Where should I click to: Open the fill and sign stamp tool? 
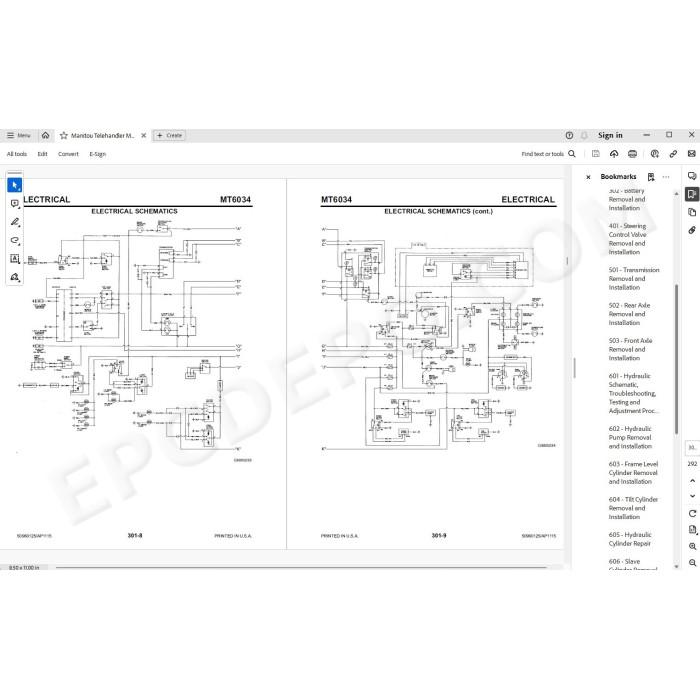pos(15,277)
